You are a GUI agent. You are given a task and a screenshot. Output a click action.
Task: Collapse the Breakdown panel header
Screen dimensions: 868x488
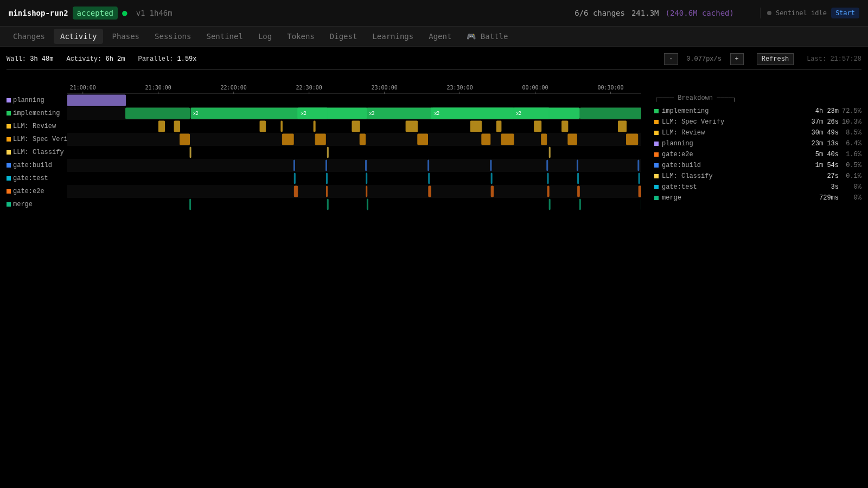pos(695,98)
